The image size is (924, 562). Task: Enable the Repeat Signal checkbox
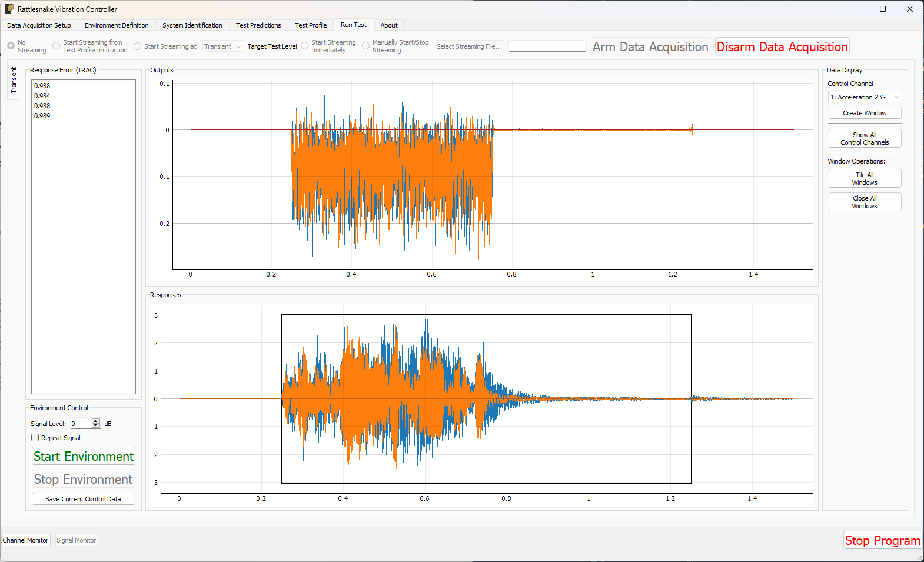[35, 438]
